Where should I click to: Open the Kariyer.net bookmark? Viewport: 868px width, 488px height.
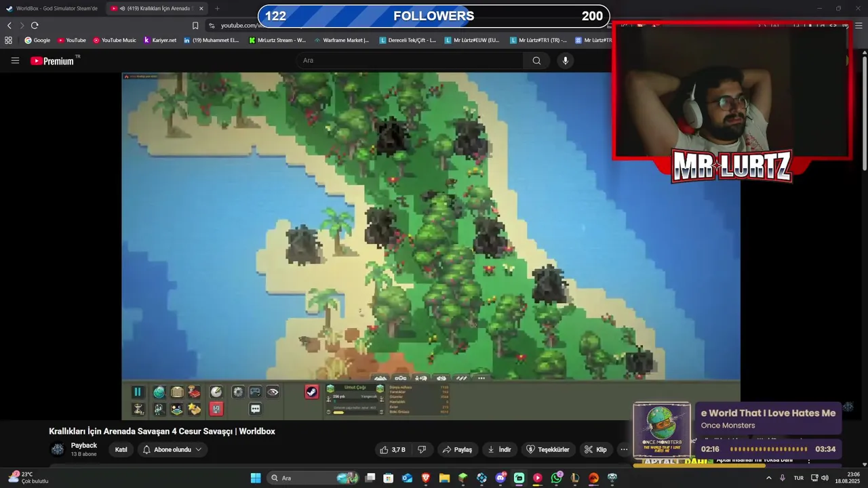(x=160, y=40)
